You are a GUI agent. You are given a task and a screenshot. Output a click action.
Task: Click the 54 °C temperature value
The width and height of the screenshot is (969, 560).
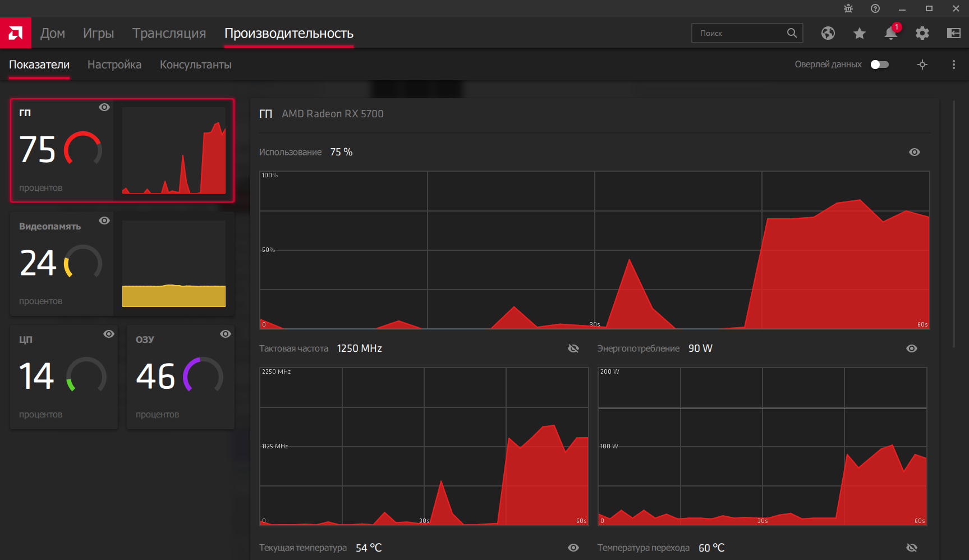pos(369,548)
